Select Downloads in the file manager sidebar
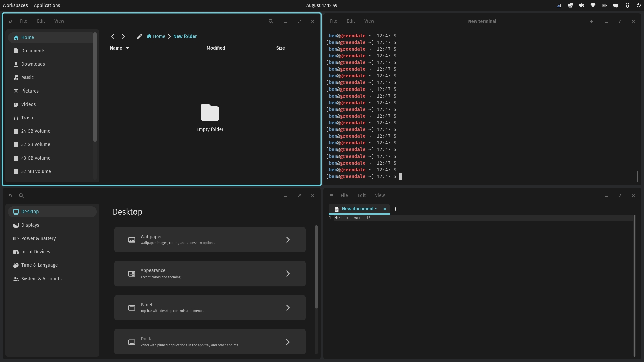The image size is (644, 362). (33, 64)
